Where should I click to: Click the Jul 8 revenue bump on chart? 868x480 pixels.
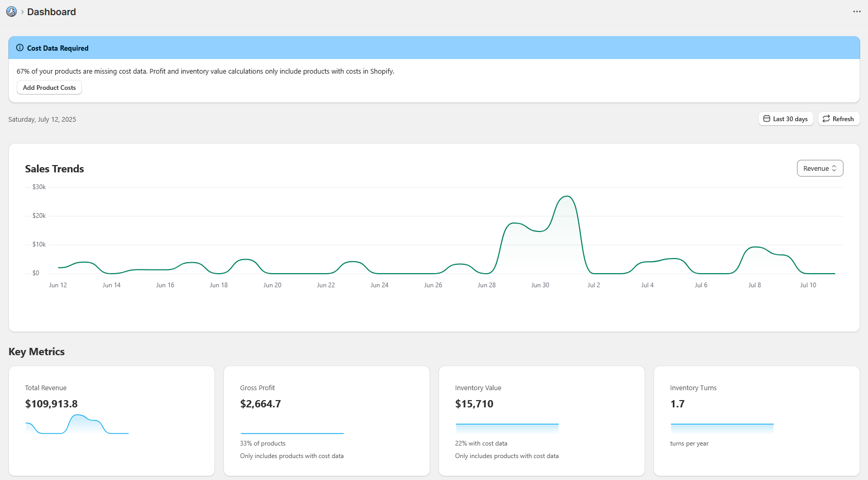[x=755, y=248]
